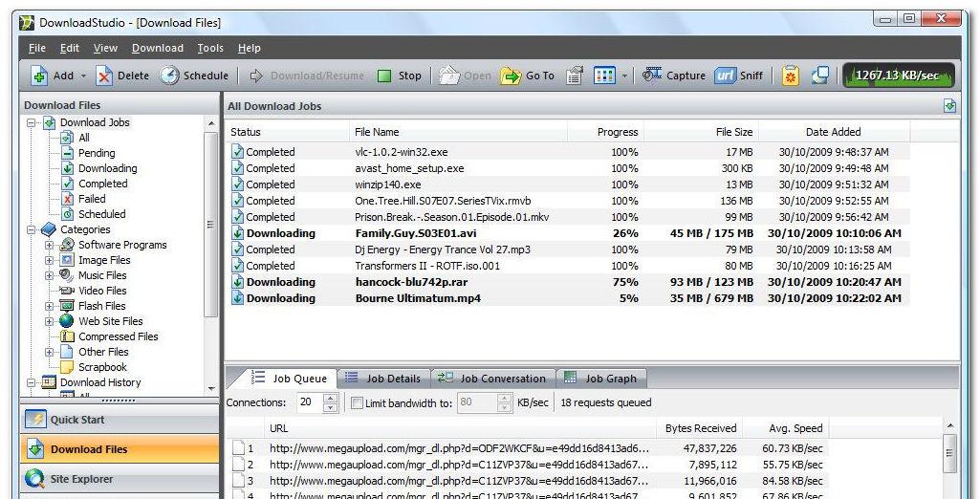980x499 pixels.
Task: Click the Add download button icon
Action: 40,76
